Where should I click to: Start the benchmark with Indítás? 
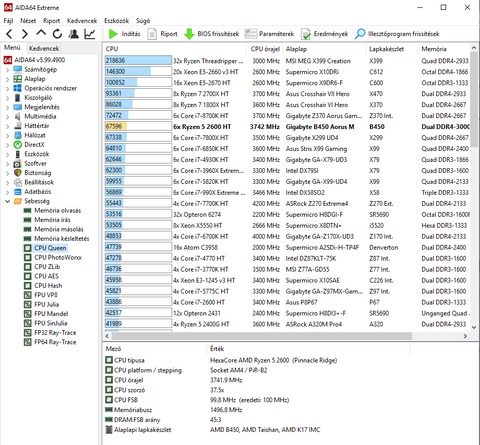pyautogui.click(x=125, y=34)
